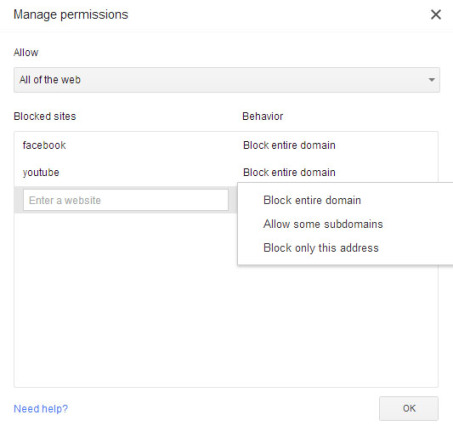Change facebook's Block entire domain behavior
453x432 pixels.
tap(289, 145)
